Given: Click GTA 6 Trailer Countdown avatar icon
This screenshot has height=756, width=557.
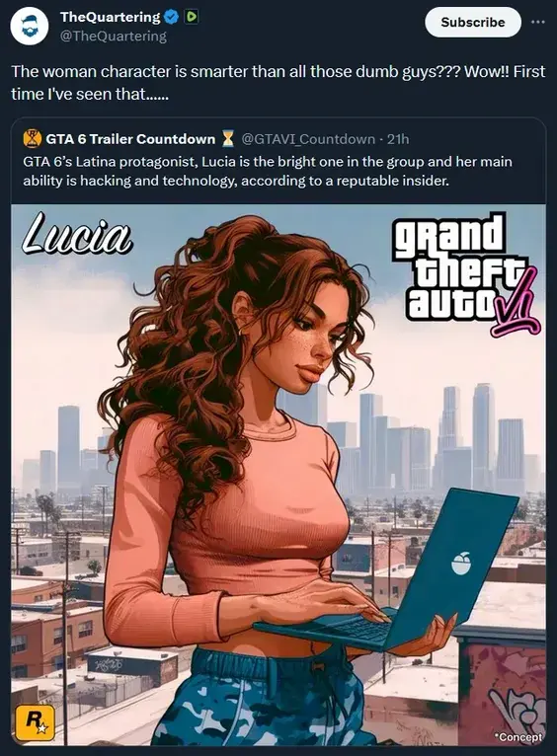Looking at the screenshot, I should point(33,139).
